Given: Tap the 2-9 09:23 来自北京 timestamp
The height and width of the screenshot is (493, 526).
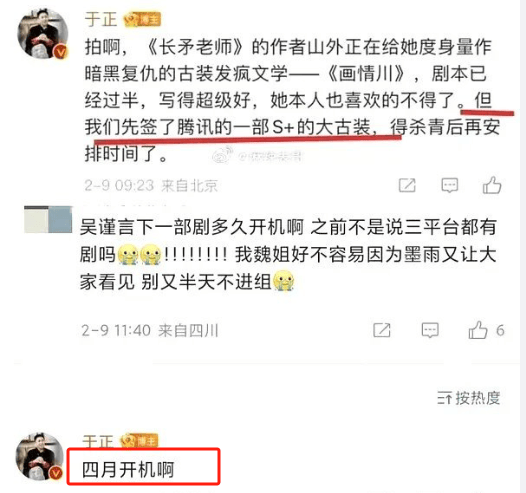Looking at the screenshot, I should (151, 185).
